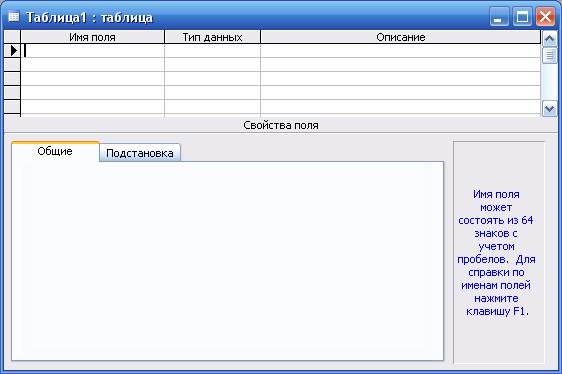Click the select-all corner of the grid

(x=13, y=37)
